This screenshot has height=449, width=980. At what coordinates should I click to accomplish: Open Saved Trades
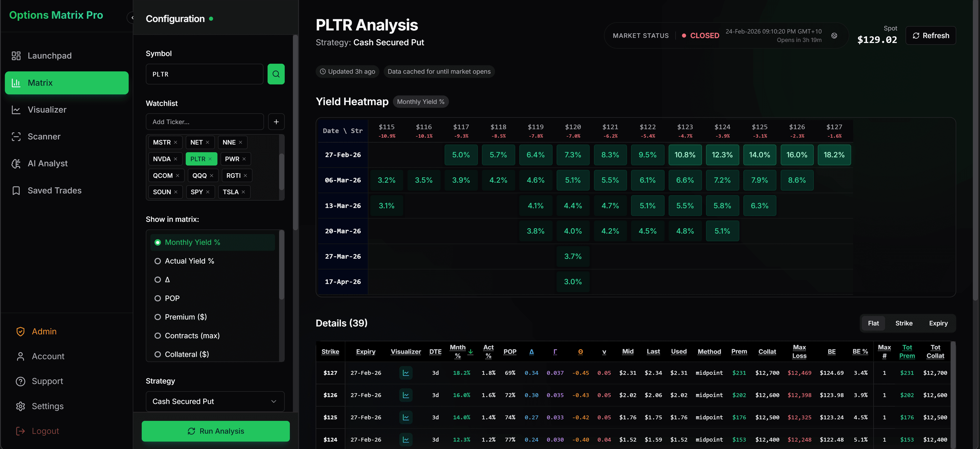(67, 191)
